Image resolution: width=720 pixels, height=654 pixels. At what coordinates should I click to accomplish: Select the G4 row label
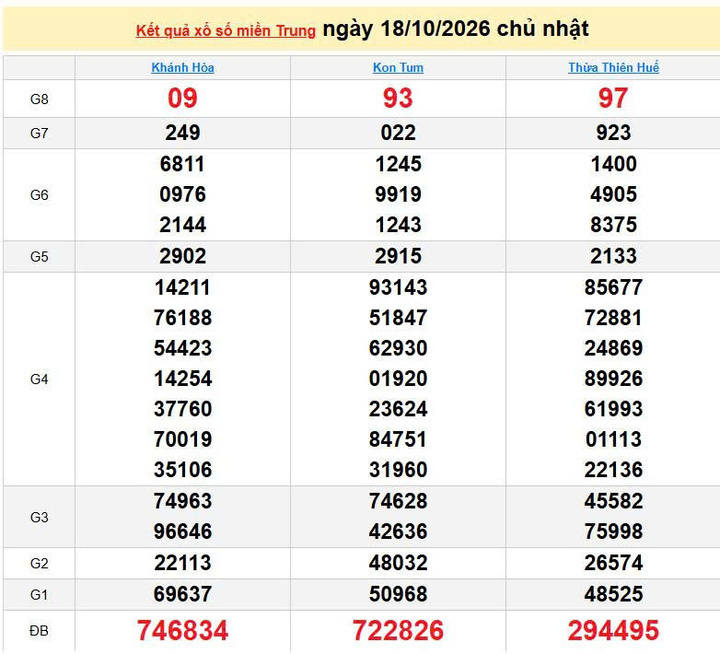(39, 379)
